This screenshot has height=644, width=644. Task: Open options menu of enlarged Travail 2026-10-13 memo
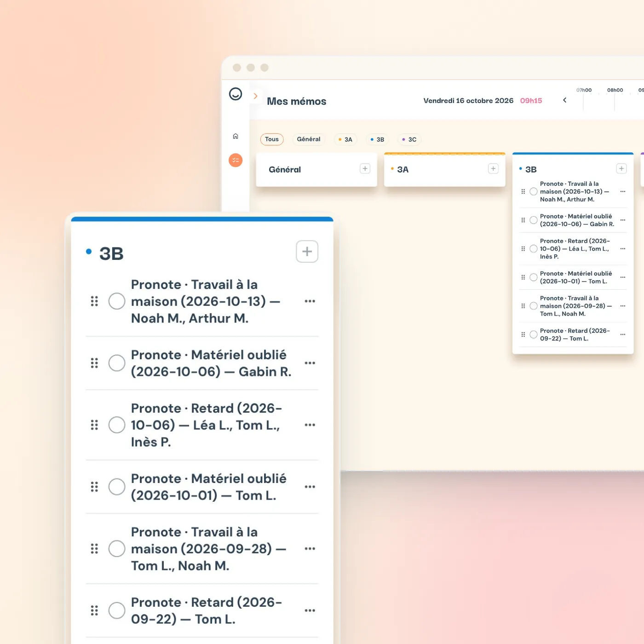[x=310, y=301]
